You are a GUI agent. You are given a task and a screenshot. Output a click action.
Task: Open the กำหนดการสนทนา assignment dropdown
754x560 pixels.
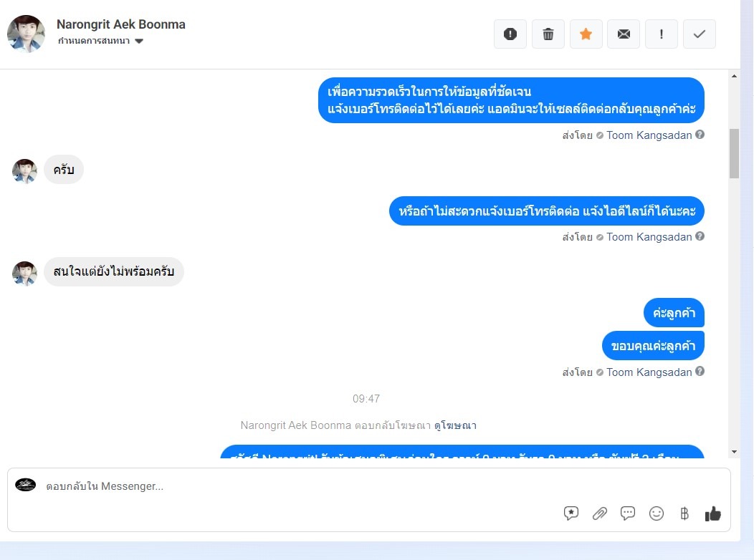pos(100,41)
